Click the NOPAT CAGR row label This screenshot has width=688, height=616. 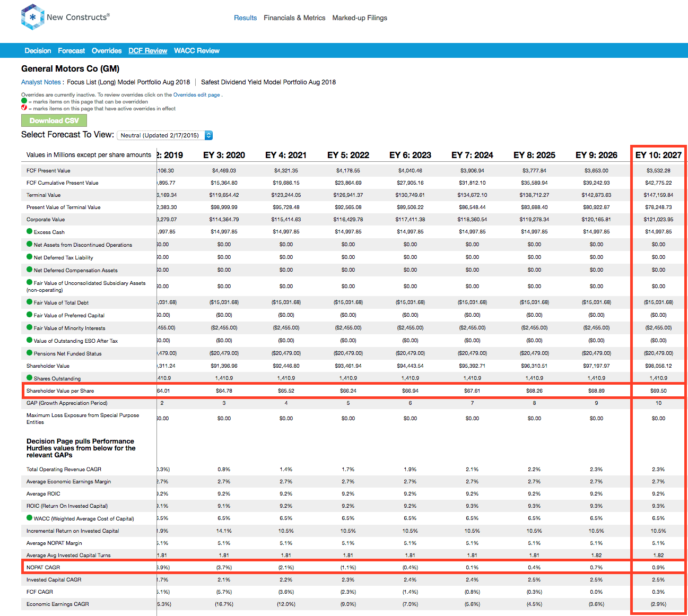coord(43,568)
